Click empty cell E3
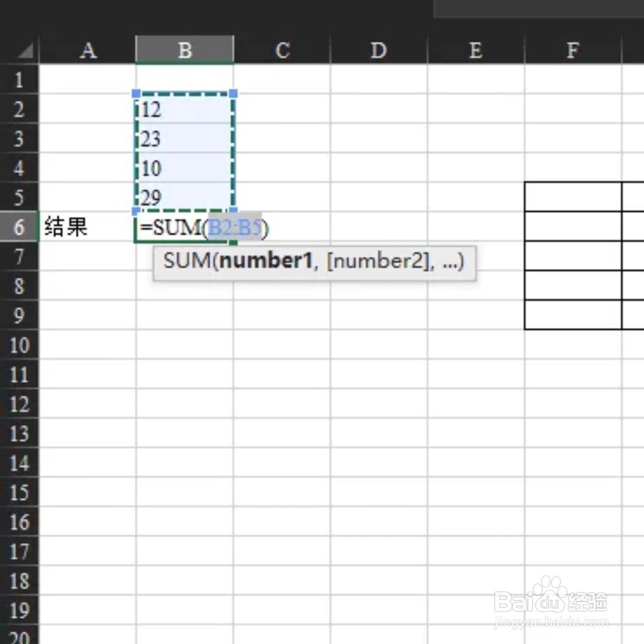This screenshot has height=644, width=644. [x=476, y=138]
